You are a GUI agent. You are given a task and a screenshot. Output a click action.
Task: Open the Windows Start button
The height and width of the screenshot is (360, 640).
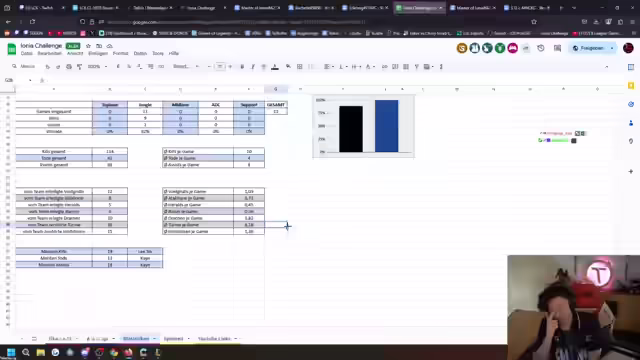coord(11,352)
